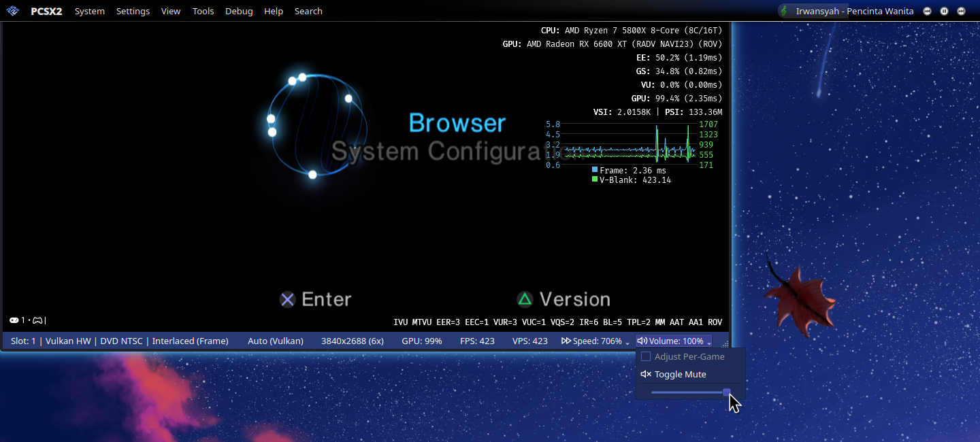Click the Frame: 2.36 ms legend
Viewport: 980px width, 442px height.
point(630,171)
